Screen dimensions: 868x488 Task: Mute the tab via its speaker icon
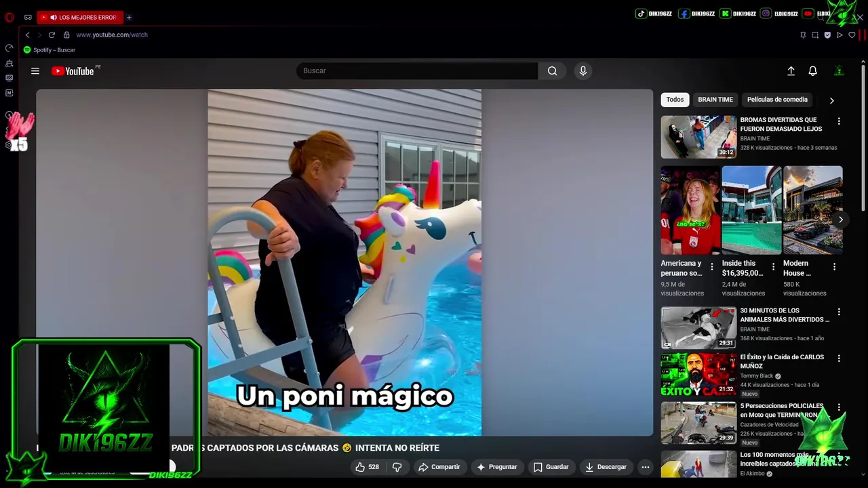(x=53, y=18)
